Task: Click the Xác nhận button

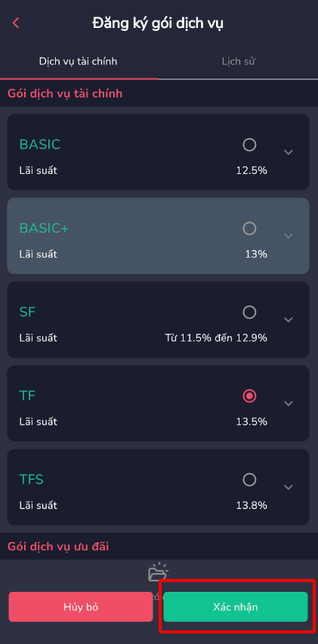Action: pos(236,607)
